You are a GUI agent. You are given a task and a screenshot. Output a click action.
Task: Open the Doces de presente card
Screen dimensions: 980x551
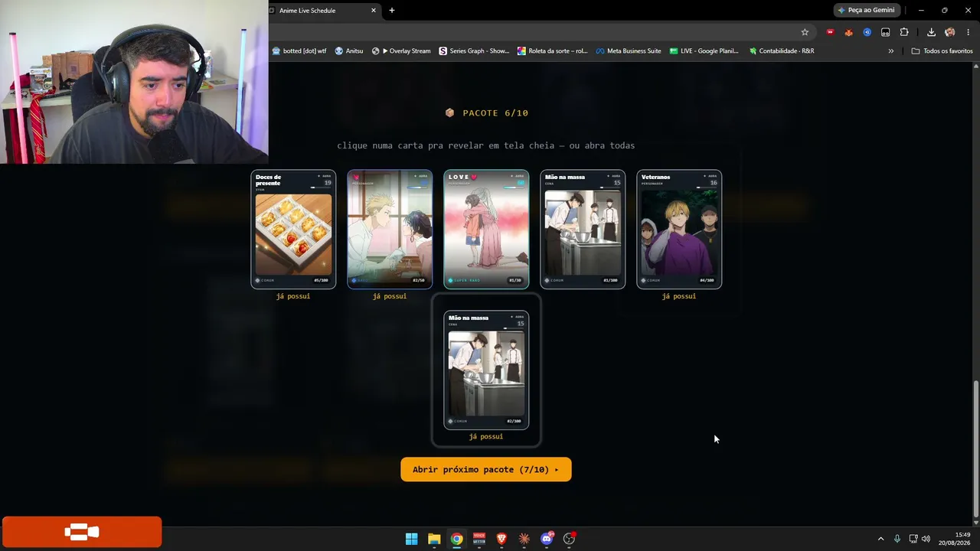[x=293, y=229]
